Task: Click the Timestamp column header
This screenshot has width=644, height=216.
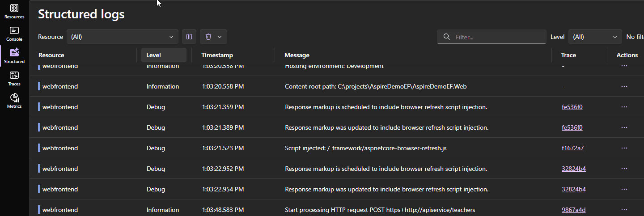Action: [x=217, y=55]
